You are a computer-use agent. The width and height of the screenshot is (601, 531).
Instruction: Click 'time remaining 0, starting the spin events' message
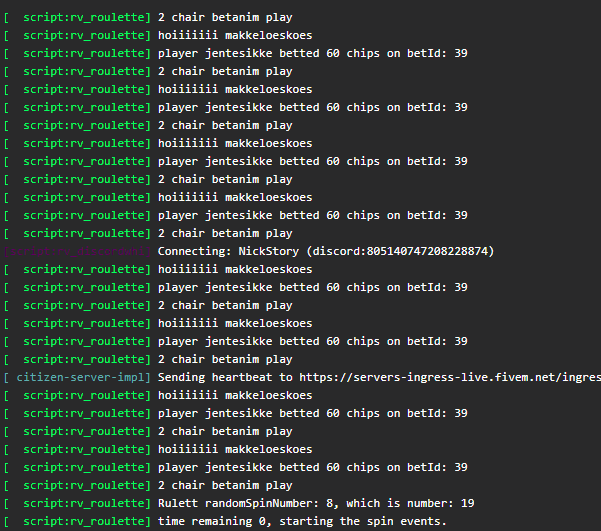[302, 521]
